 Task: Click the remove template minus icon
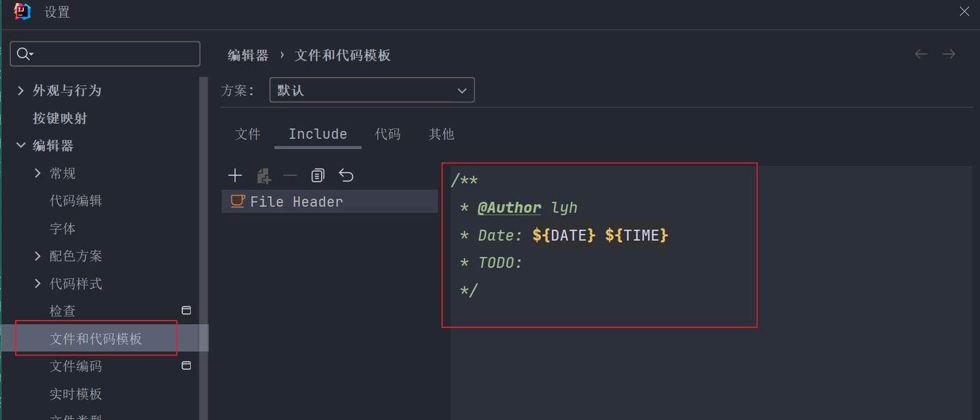tap(290, 176)
